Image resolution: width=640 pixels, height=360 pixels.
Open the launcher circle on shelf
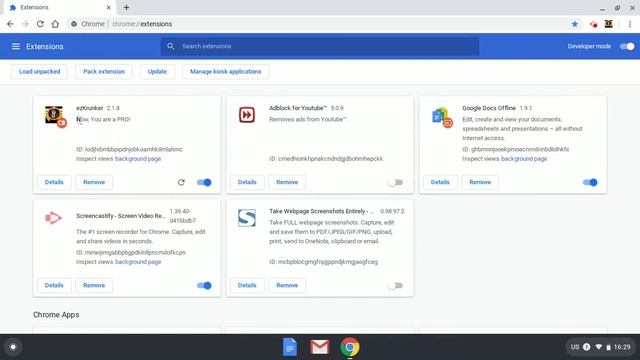pyautogui.click(x=13, y=347)
